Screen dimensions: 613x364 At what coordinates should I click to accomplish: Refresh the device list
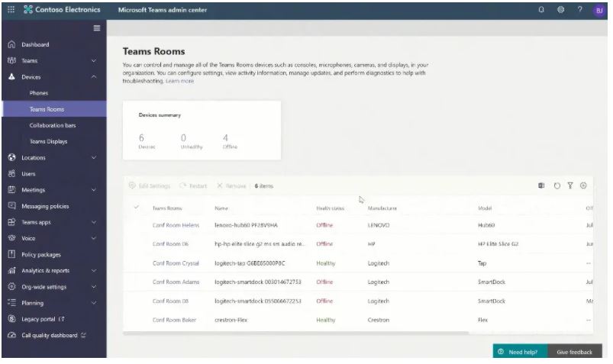(x=557, y=185)
